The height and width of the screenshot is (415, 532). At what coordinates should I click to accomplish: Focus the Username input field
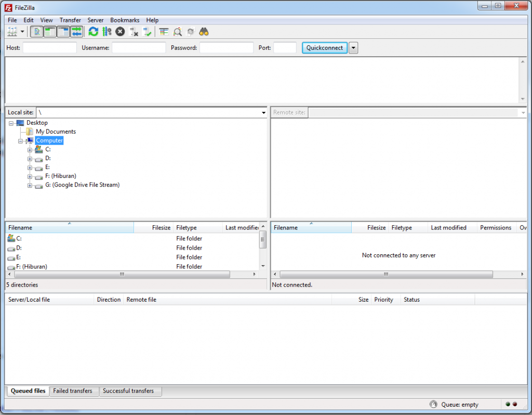[x=139, y=47]
